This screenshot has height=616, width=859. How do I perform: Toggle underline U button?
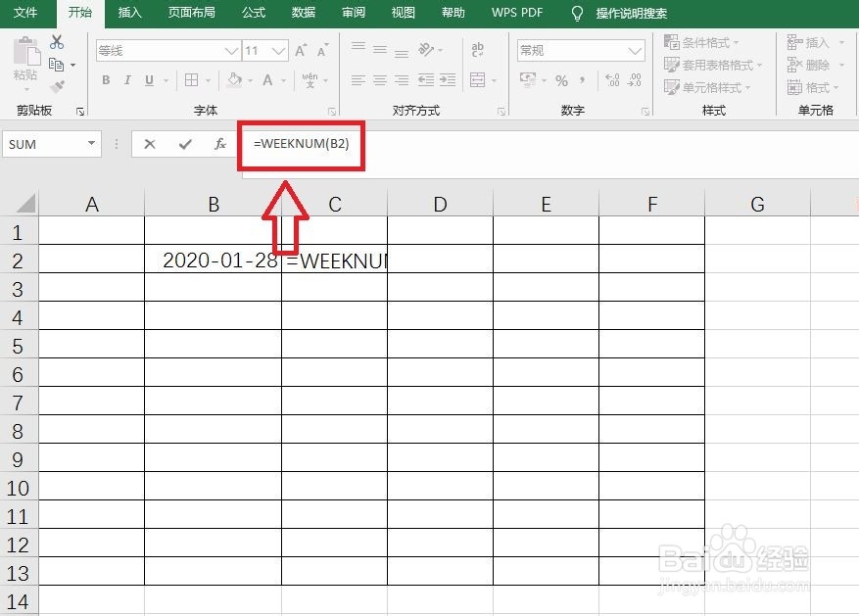pos(149,80)
